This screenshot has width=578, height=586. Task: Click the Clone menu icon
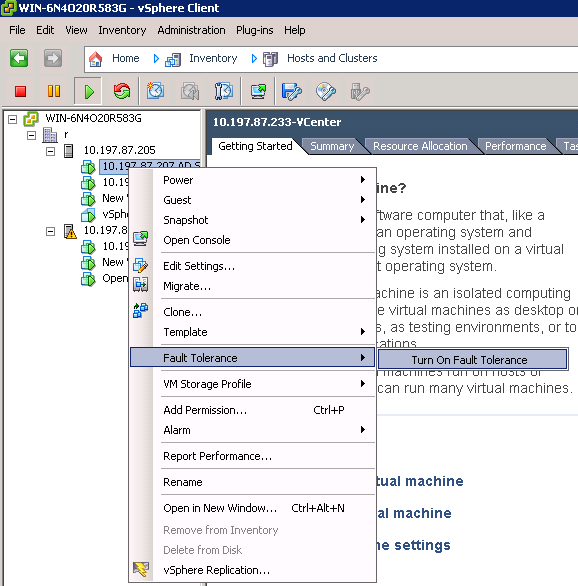(x=140, y=310)
